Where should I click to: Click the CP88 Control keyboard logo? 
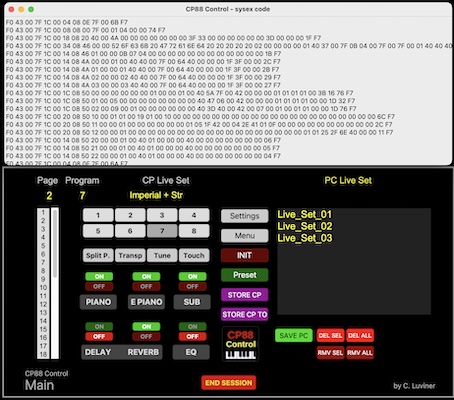click(240, 344)
